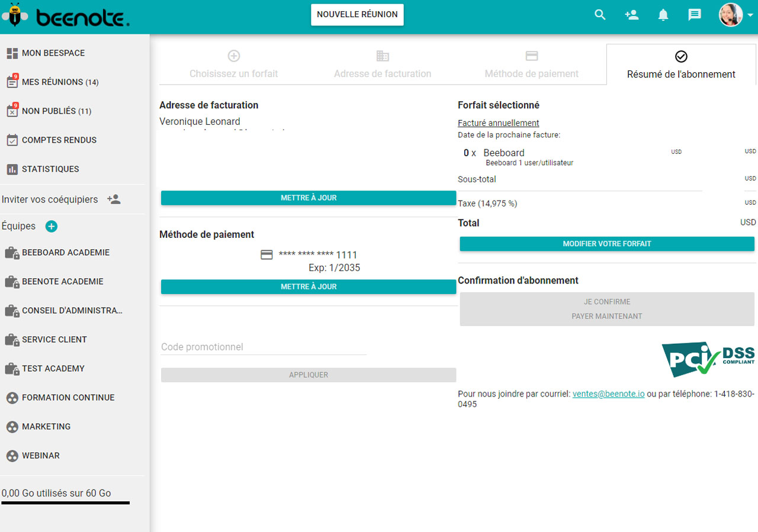Select Résumé de l'abonnement tab
This screenshot has height=532, width=758.
tap(681, 65)
